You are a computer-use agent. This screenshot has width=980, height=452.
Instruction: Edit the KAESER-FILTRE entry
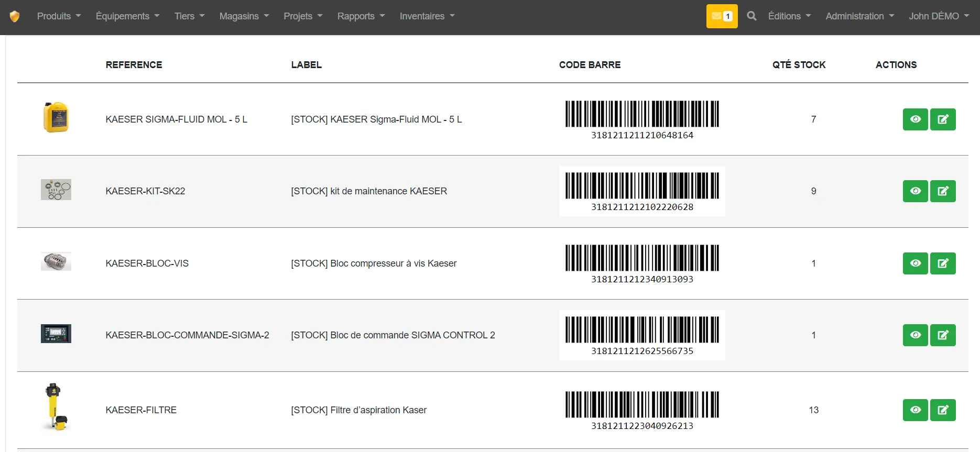[943, 410]
